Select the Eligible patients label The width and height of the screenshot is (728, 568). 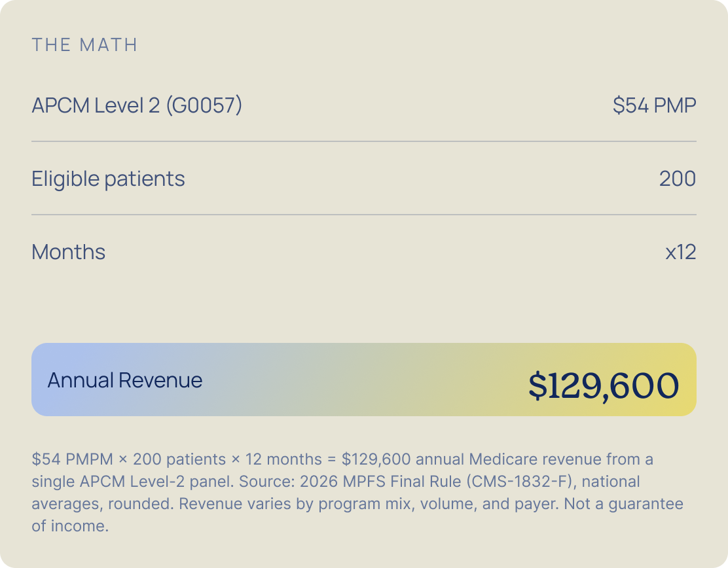108,179
